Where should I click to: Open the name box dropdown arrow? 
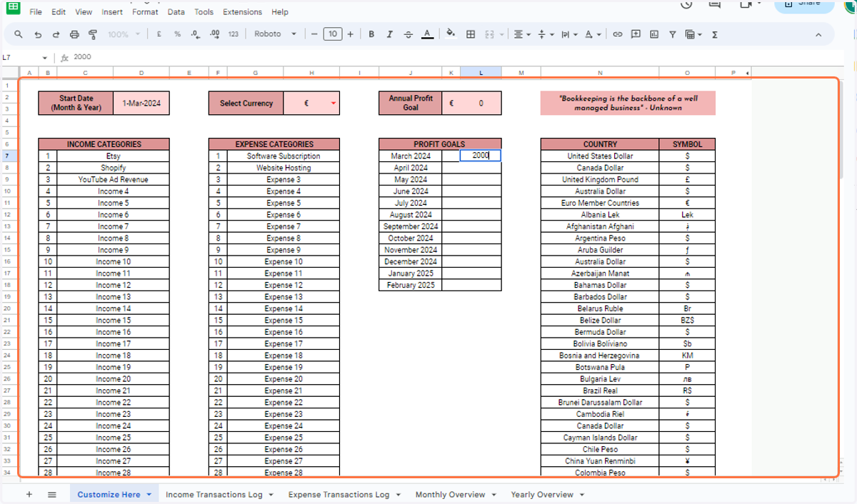[x=45, y=58]
